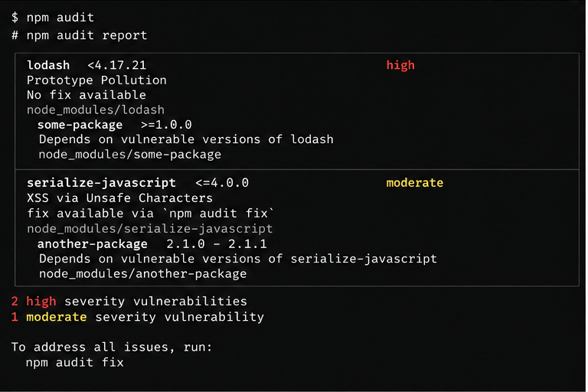Click '1 moderate severity vulnerability' summary

coord(138,317)
